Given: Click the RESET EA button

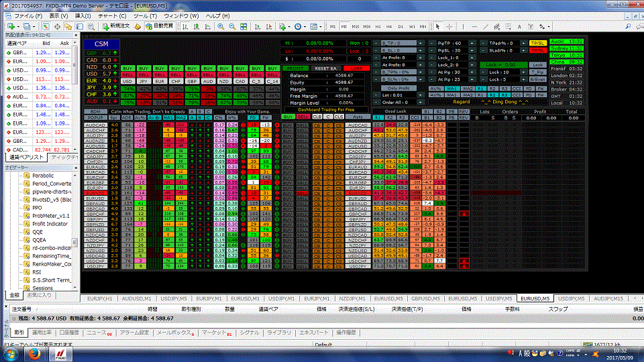Looking at the screenshot, I should (x=325, y=68).
